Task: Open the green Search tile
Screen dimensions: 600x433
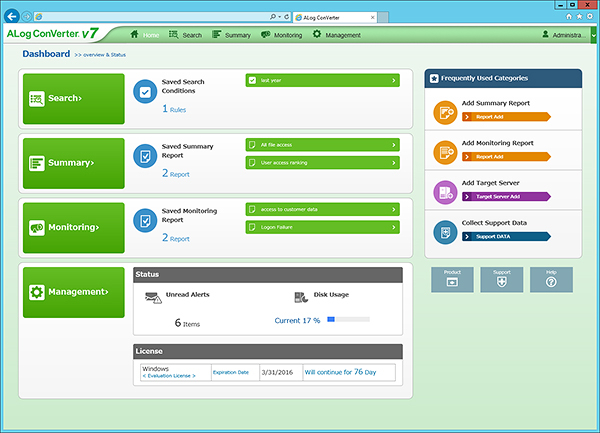Action: click(74, 99)
